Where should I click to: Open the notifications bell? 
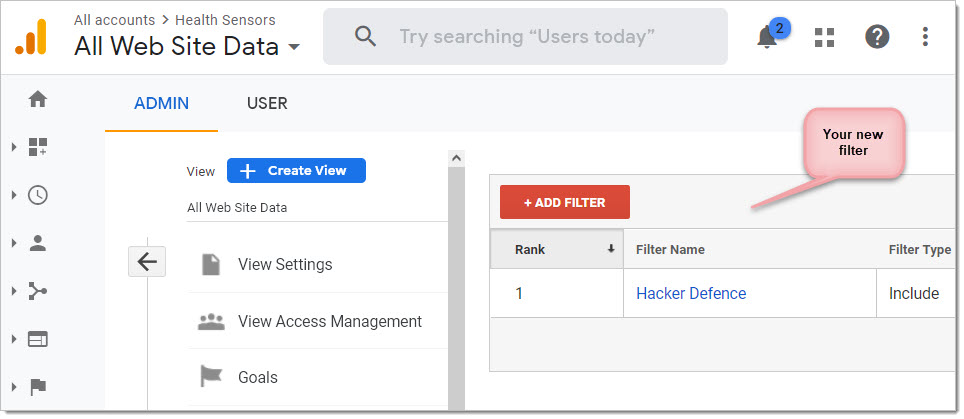pyautogui.click(x=767, y=37)
